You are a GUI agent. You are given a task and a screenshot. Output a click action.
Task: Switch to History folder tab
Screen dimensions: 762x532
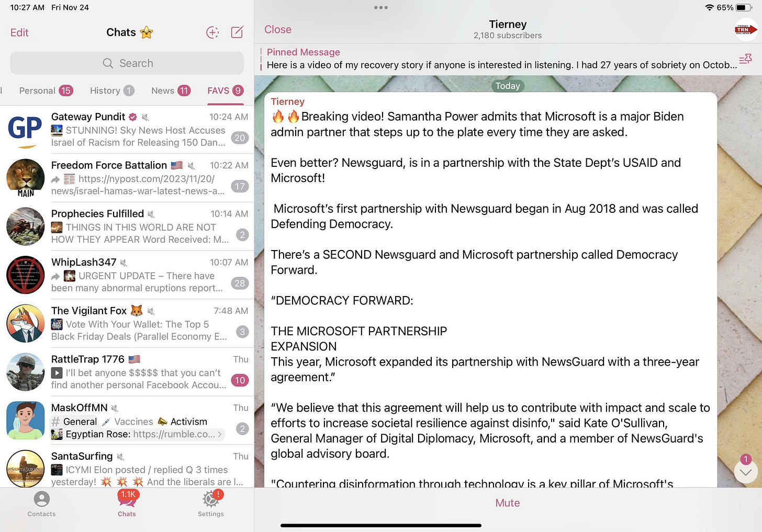[112, 90]
